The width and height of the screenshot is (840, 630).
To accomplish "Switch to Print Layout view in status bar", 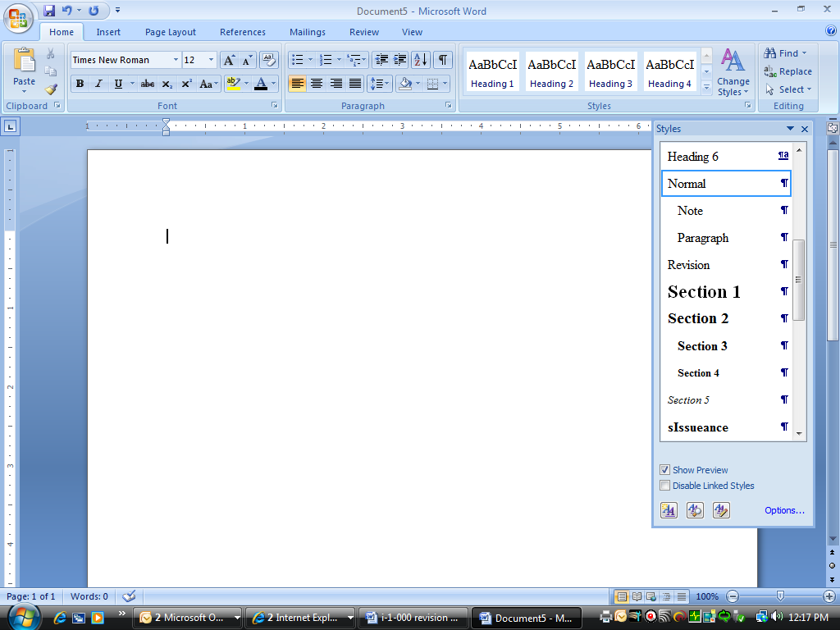I will (622, 596).
